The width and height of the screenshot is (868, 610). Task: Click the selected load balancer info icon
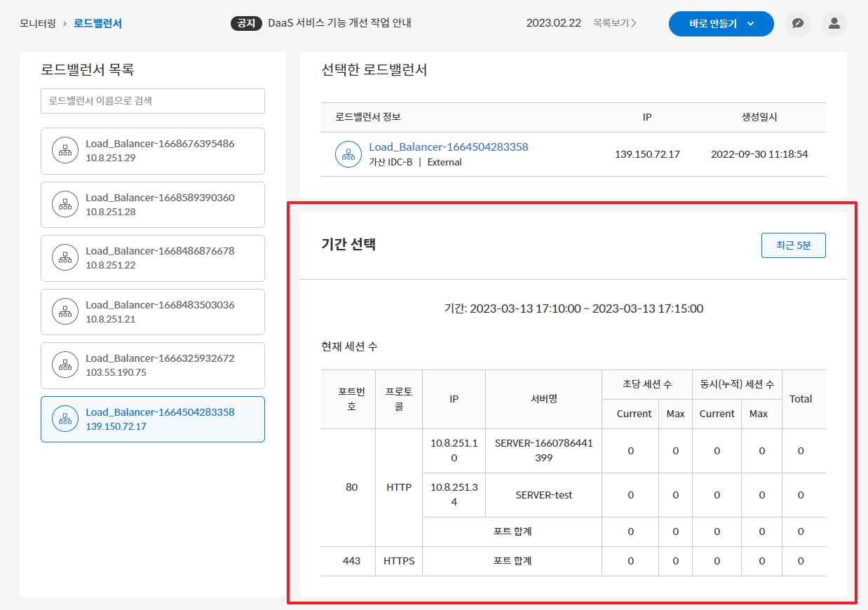[x=348, y=154]
